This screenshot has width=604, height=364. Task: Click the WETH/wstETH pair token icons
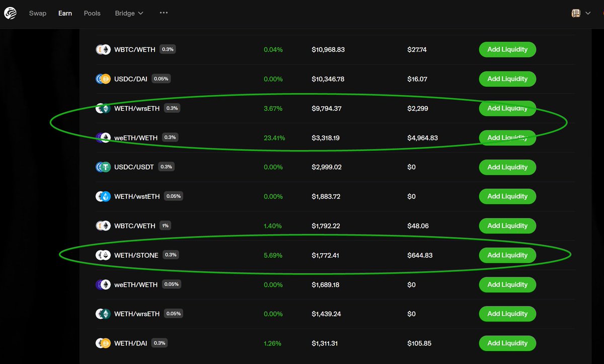(x=103, y=196)
